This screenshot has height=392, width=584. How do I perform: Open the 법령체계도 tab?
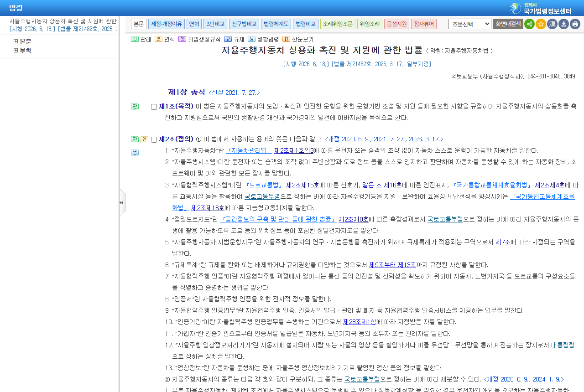(x=276, y=24)
